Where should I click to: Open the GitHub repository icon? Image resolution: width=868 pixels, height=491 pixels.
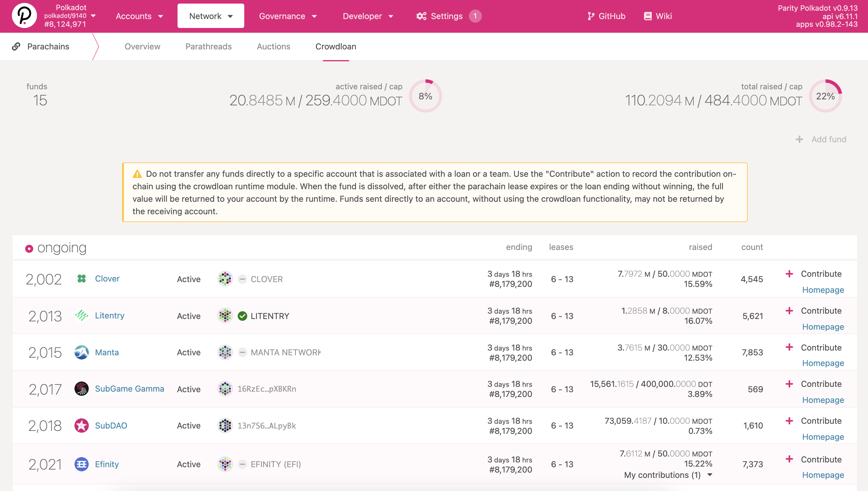tap(591, 16)
